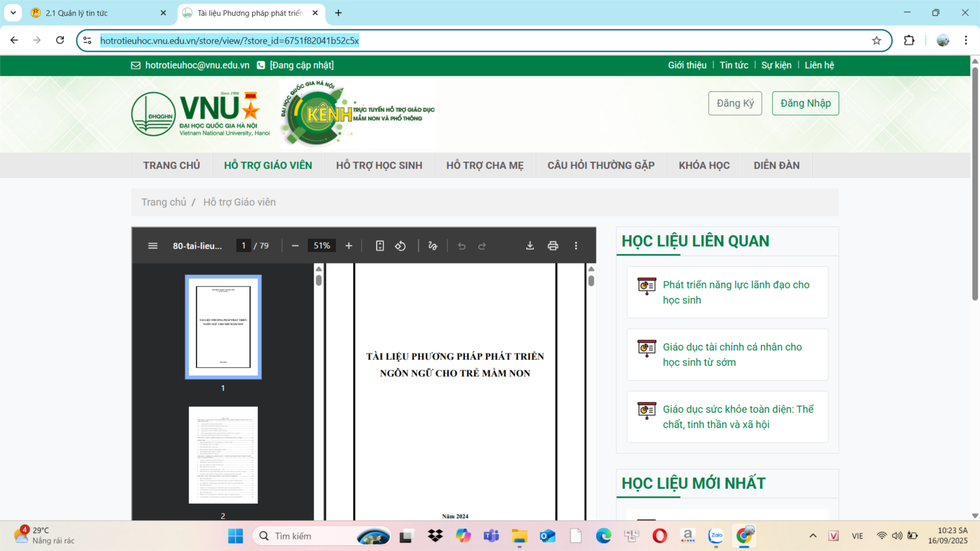This screenshot has height=551, width=980.
Task: Bookmark this page with the star icon
Action: coord(876,41)
